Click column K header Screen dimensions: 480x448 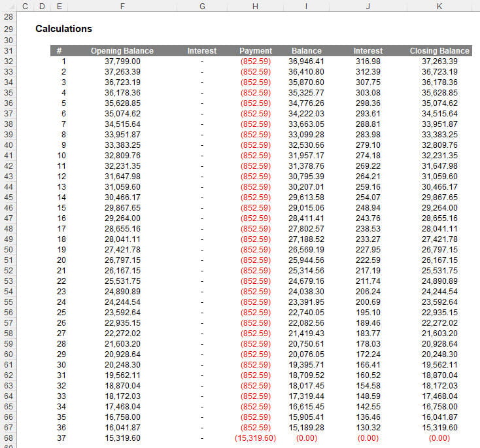[x=439, y=6]
